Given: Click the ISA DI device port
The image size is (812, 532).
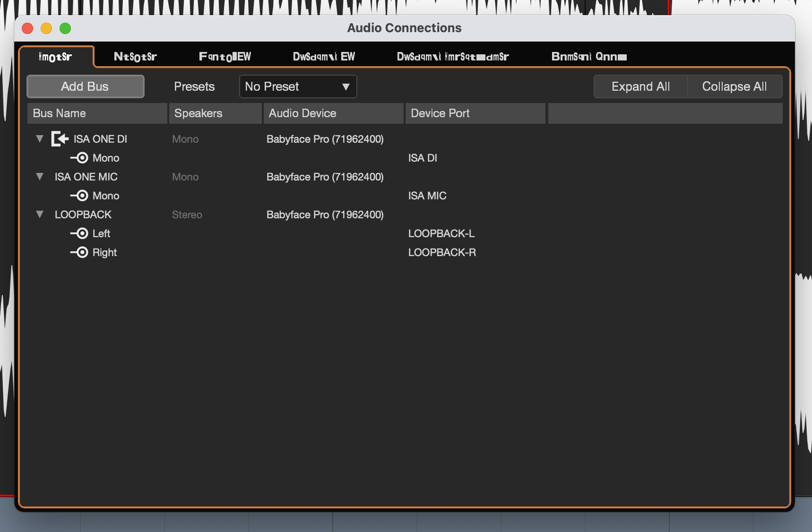Looking at the screenshot, I should 423,158.
